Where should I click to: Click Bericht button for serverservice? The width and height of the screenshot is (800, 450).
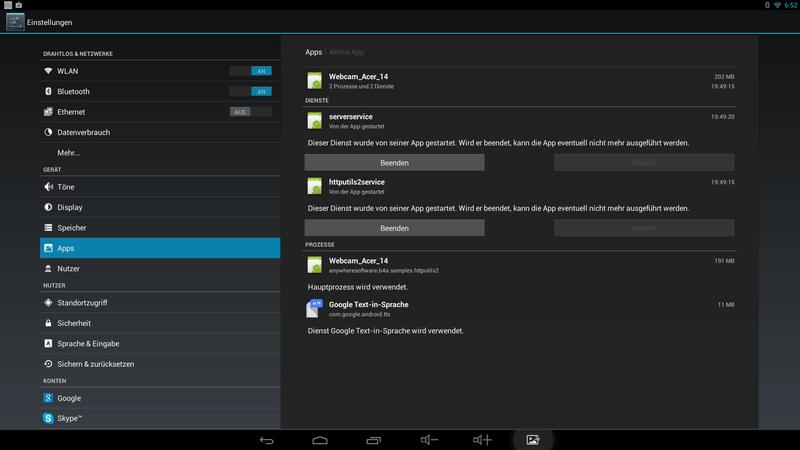644,163
